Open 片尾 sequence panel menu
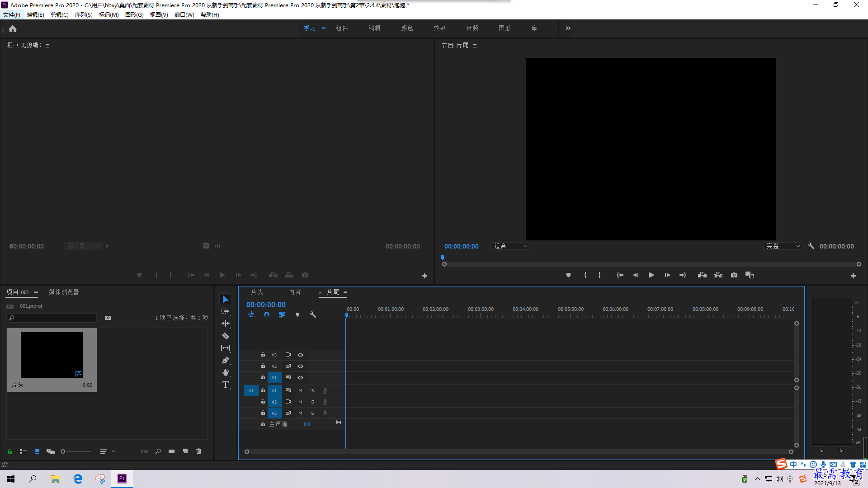868x488 pixels. tap(345, 293)
